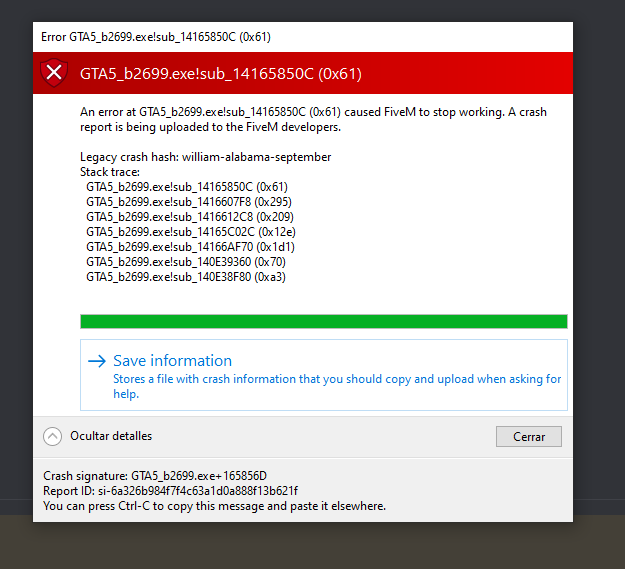This screenshot has width=625, height=569.
Task: Click the Save information arrow icon
Action: 97,361
